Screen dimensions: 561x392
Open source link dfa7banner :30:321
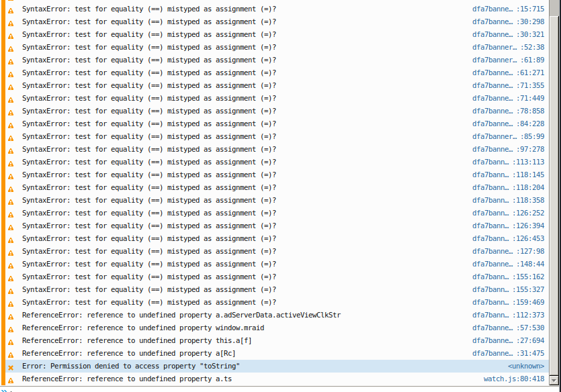508,35
